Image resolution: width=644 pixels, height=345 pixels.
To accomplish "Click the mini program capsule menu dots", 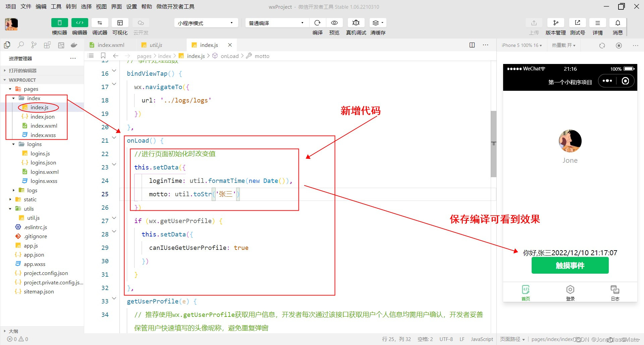I will pos(607,81).
